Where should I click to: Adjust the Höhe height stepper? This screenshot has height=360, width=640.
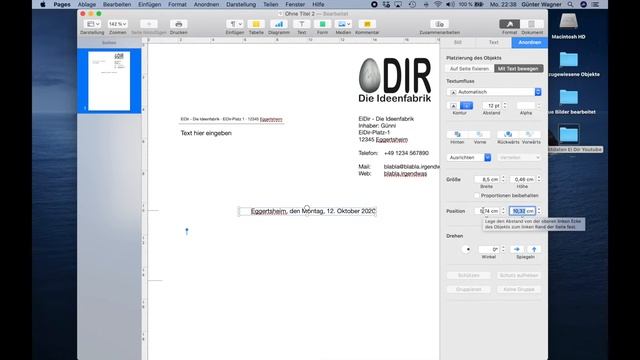coord(539,179)
